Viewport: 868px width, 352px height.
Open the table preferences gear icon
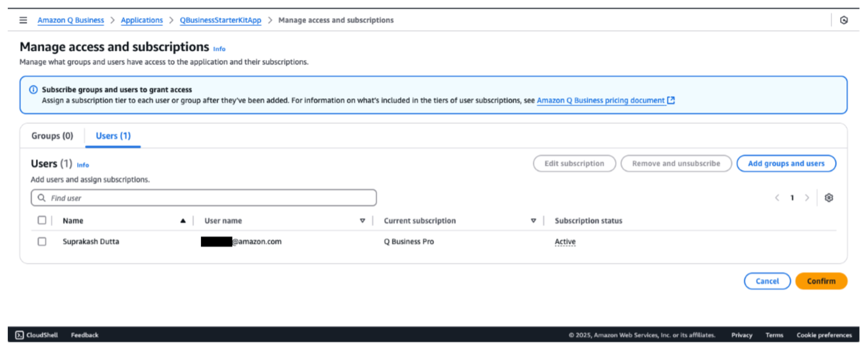tap(829, 197)
